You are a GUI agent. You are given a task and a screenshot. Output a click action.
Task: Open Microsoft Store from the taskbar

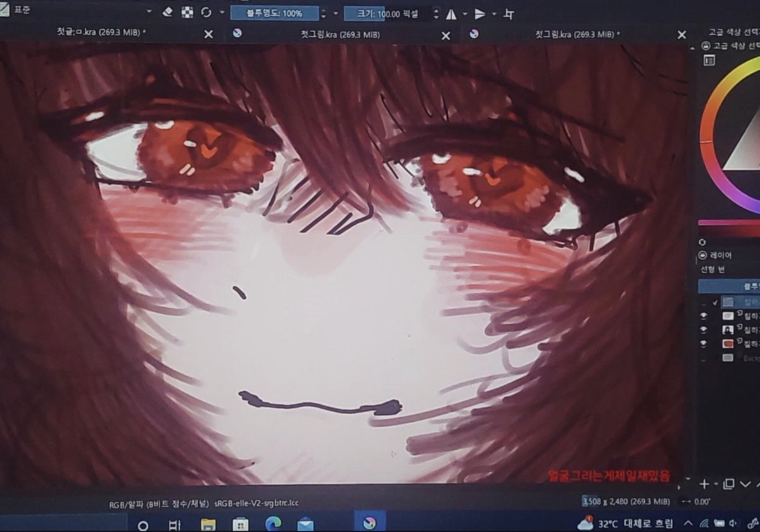tap(240, 524)
